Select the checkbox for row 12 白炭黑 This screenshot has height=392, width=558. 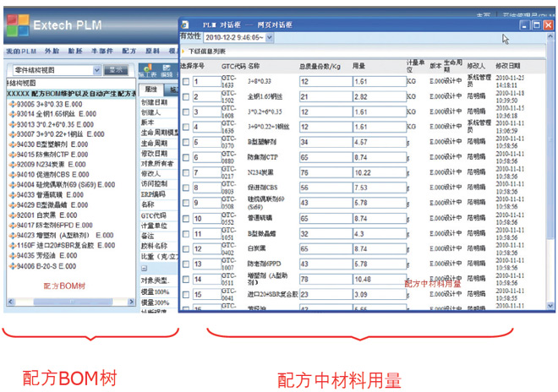185,248
